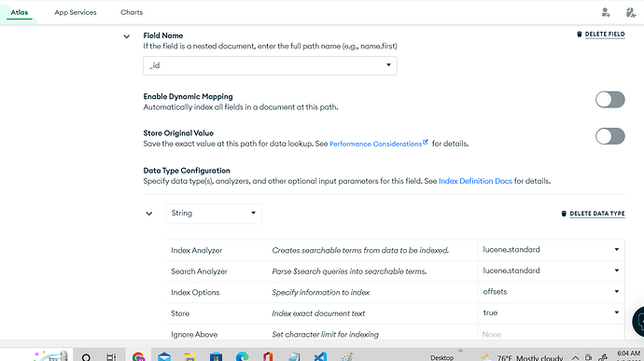Launch Microsoft Edge from the taskbar
644x361 pixels.
[243, 356]
